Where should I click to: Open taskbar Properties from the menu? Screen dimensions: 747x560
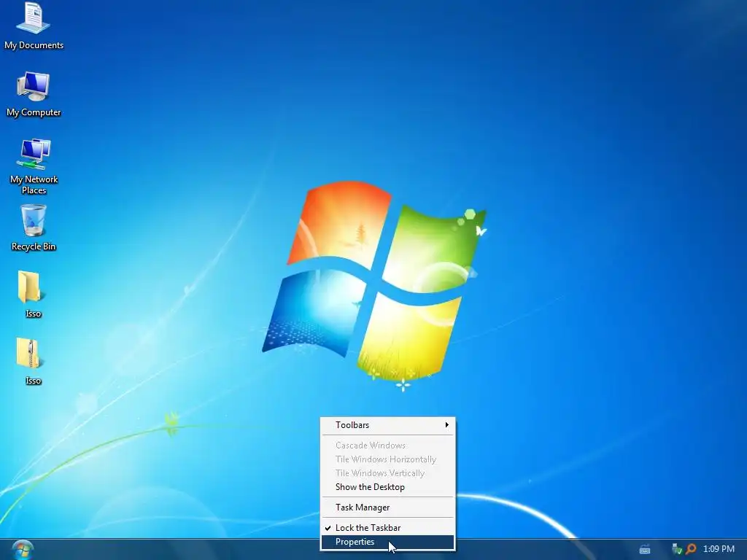tap(388, 542)
